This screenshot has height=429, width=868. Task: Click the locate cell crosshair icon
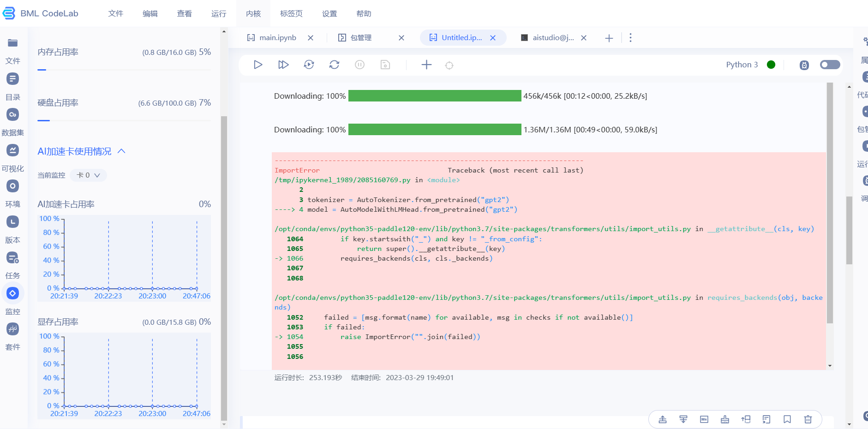449,66
